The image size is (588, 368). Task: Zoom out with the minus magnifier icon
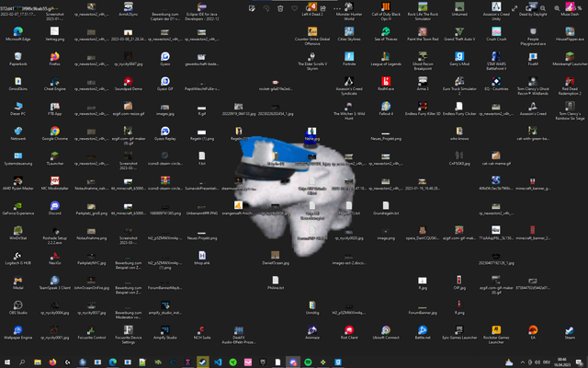[x=543, y=8]
